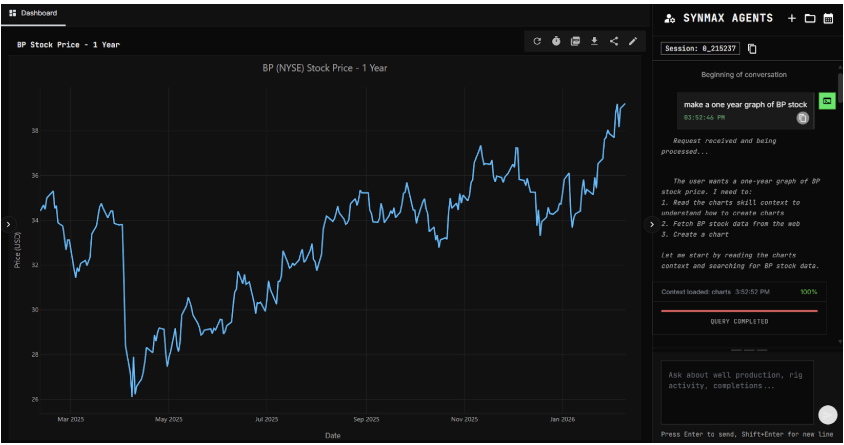Click the red query progress bar
Image resolution: width=844 pixels, height=445 pixels.
[x=739, y=311]
